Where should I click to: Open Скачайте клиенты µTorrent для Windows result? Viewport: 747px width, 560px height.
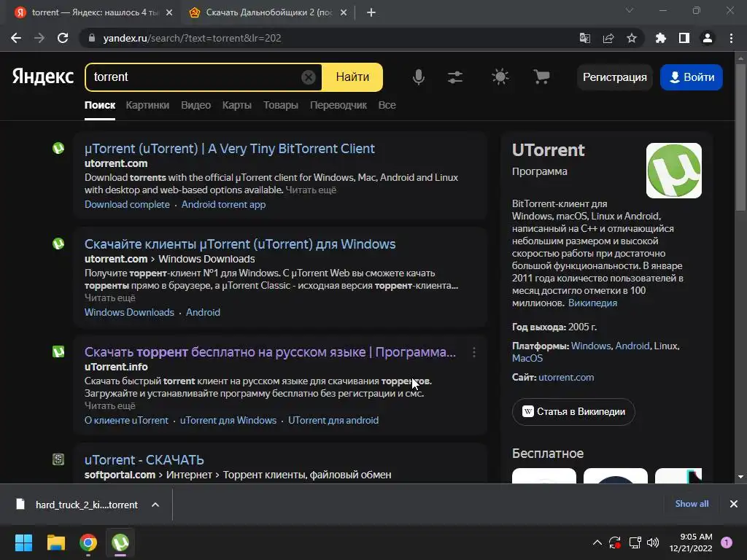point(240,244)
